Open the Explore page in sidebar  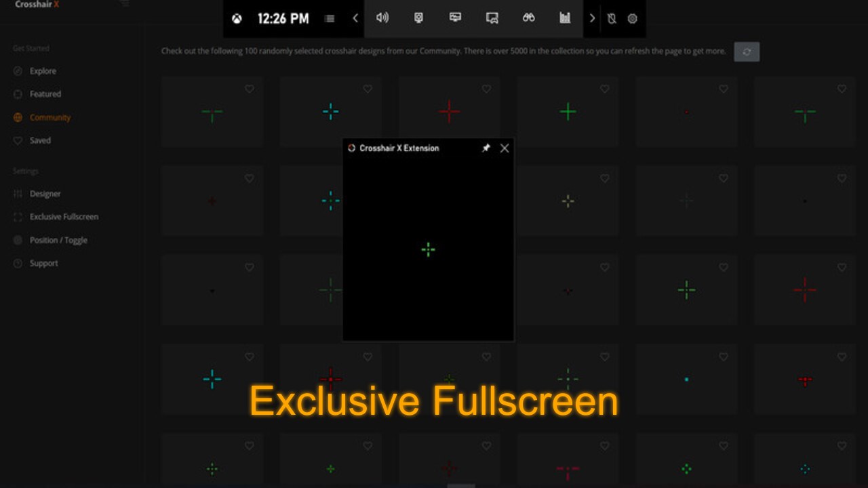point(43,71)
